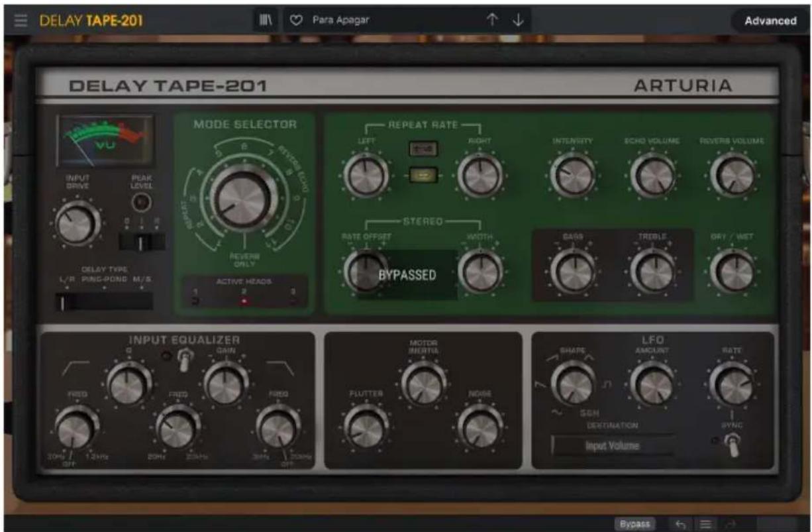Click the L/R delay type label

[67, 280]
